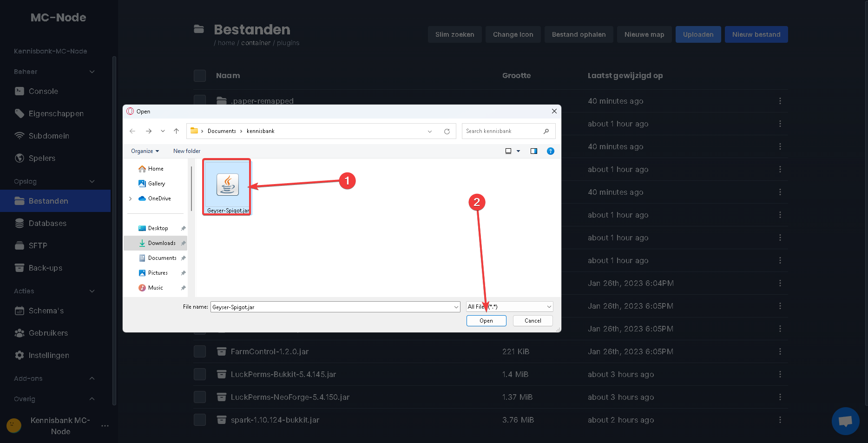Open recent locations dropdown in dialog
868x443 pixels.
click(163, 131)
